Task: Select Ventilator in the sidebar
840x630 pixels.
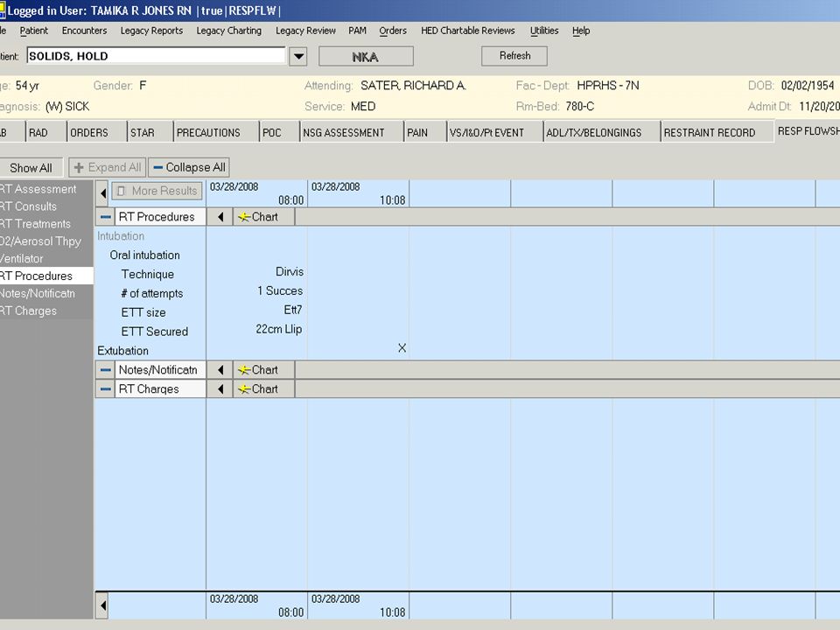Action: pyautogui.click(x=46, y=259)
